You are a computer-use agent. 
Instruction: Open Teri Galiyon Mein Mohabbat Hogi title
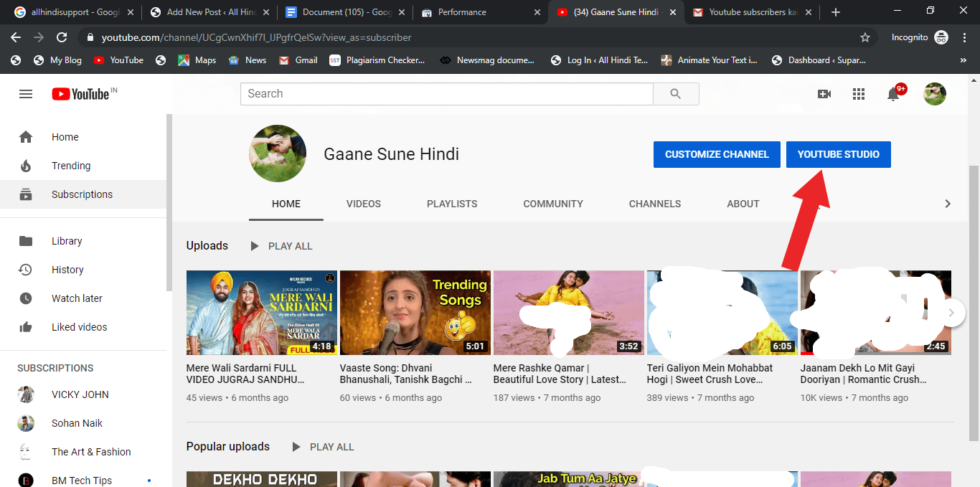coord(710,374)
